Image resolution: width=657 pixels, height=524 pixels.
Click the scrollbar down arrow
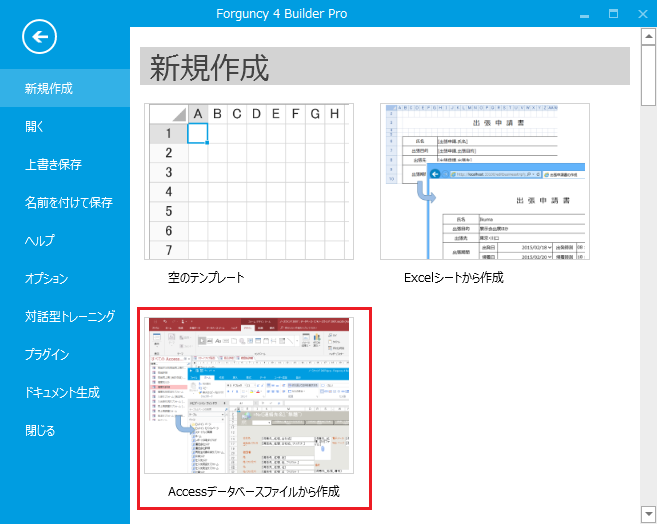[648, 514]
